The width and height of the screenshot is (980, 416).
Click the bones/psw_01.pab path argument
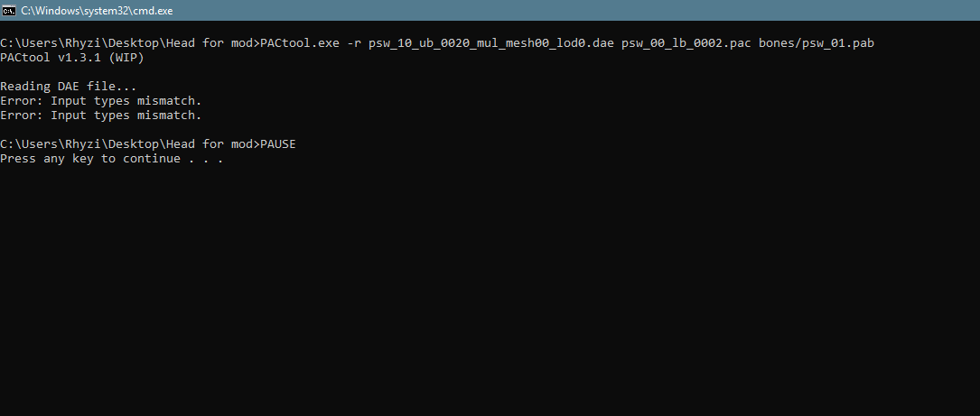tap(823, 43)
